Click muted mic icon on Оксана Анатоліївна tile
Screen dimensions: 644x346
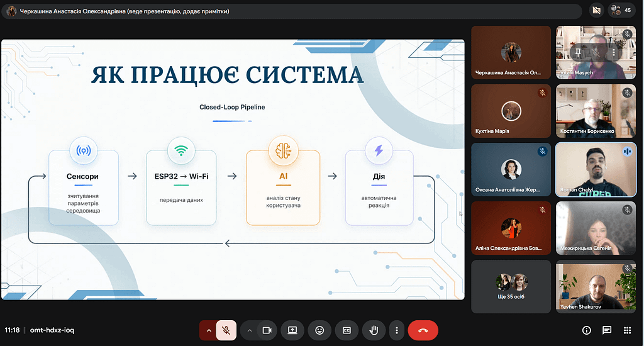(543, 151)
